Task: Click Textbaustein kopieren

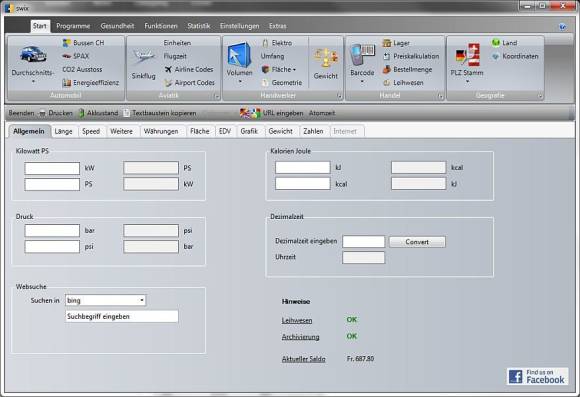Action: pyautogui.click(x=159, y=113)
